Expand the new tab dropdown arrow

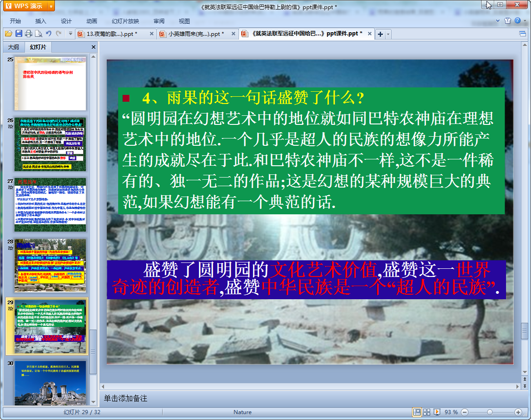pyautogui.click(x=388, y=34)
